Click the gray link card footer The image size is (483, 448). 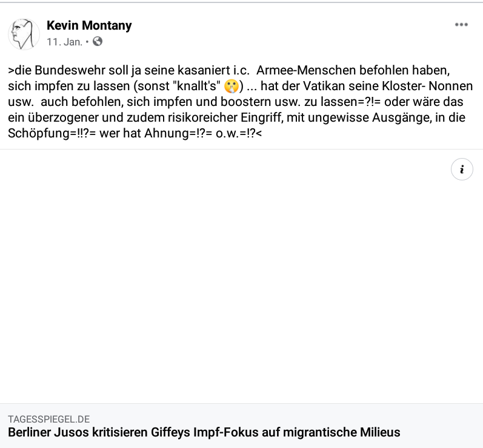click(x=241, y=426)
